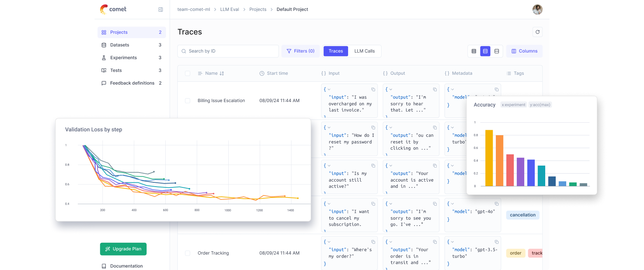Select the Order Tracking row checkbox
Viewport: 644px width, 270px height.
pos(188,253)
